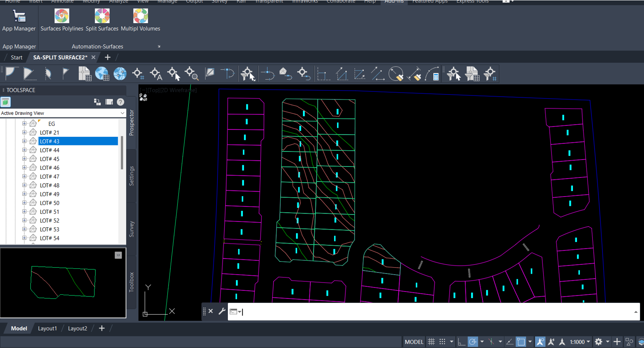Click the MODEL space button
Viewport: 644px width, 348px height.
pyautogui.click(x=414, y=342)
